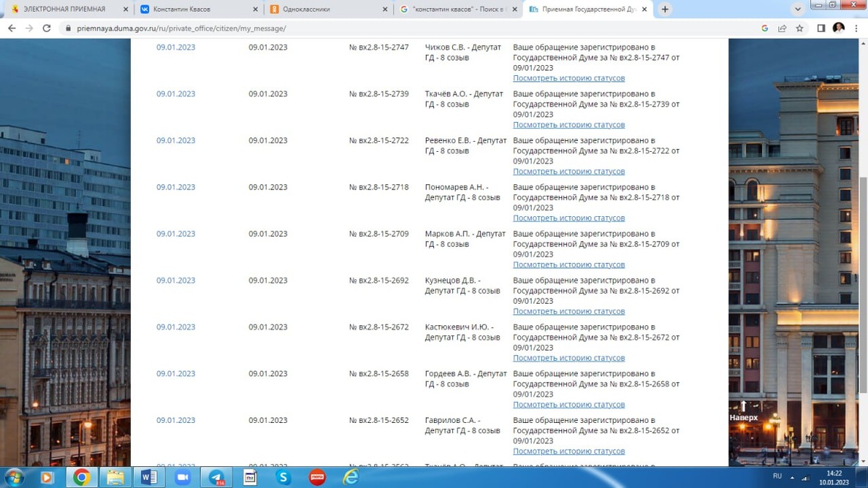Open the Skype taskbar icon
Screen dimensions: 868x488
coord(284,477)
